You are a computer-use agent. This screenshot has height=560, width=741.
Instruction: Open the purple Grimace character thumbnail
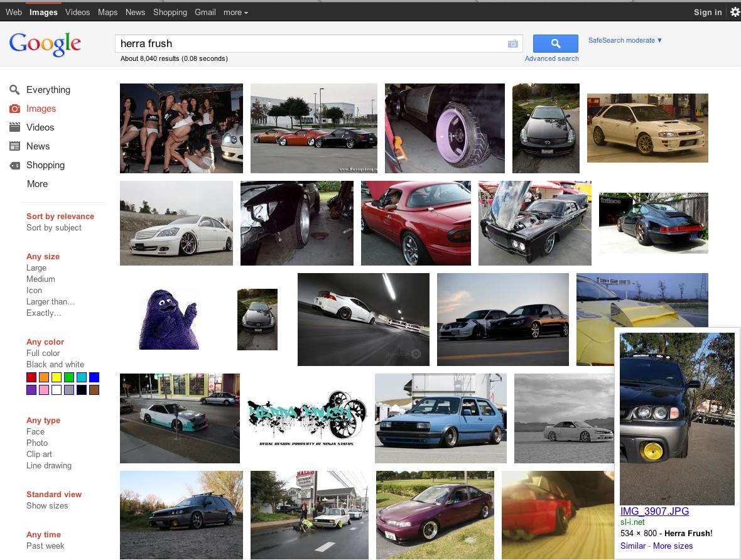click(x=169, y=320)
